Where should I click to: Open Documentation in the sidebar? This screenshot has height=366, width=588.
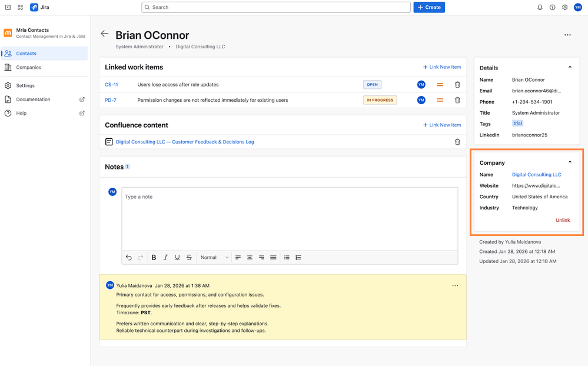click(45, 99)
